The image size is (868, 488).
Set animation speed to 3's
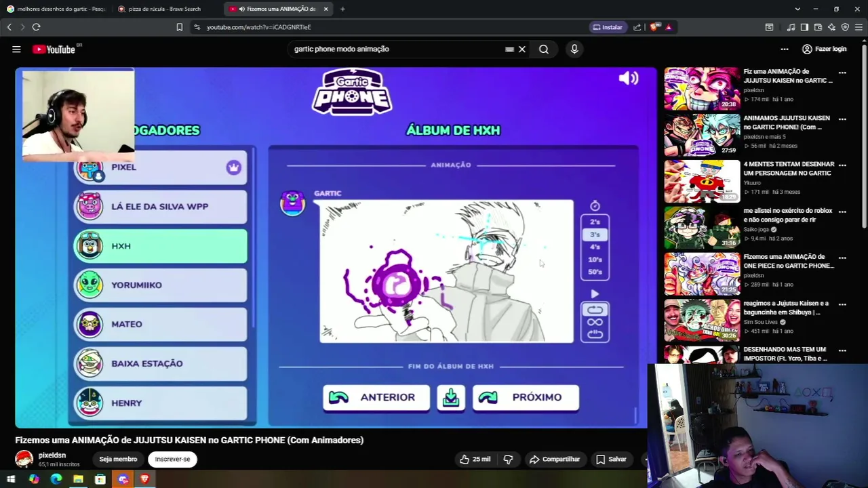pos(595,235)
